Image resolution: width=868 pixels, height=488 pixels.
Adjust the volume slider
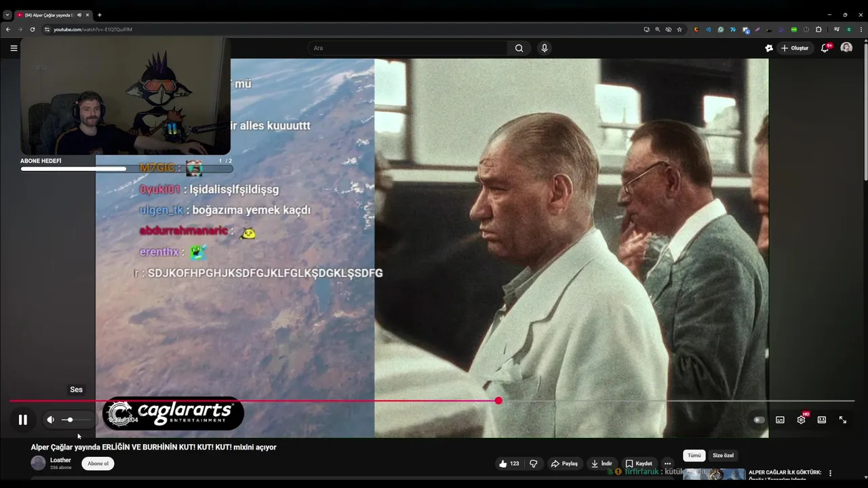[75, 420]
